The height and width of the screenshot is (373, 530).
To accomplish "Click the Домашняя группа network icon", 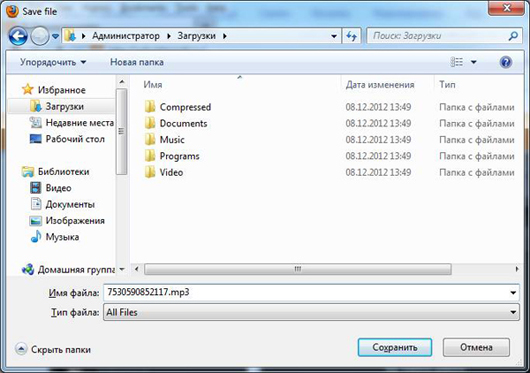I will 28,269.
